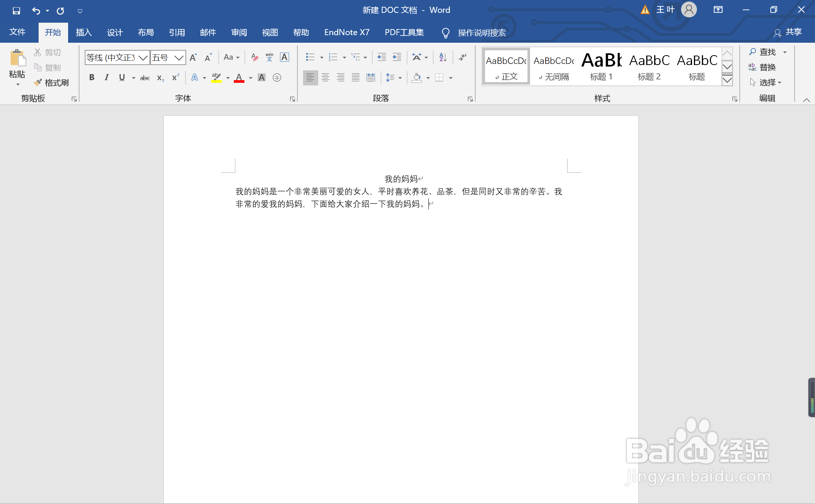The width and height of the screenshot is (815, 504).
Task: Expand the line spacing options
Action: [x=399, y=78]
